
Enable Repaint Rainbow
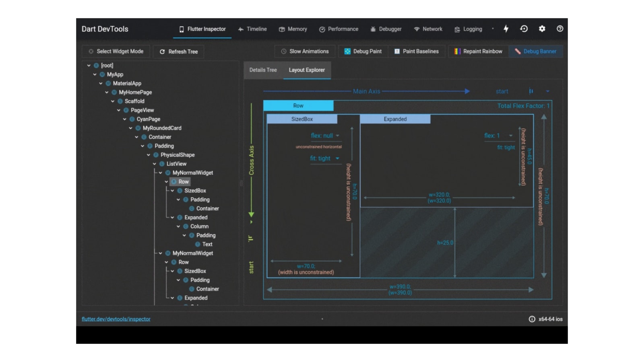click(x=478, y=51)
